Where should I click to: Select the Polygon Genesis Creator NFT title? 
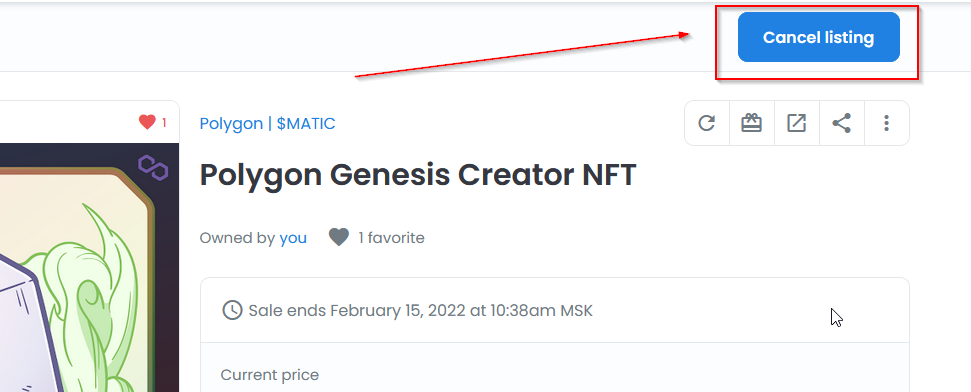click(x=418, y=176)
